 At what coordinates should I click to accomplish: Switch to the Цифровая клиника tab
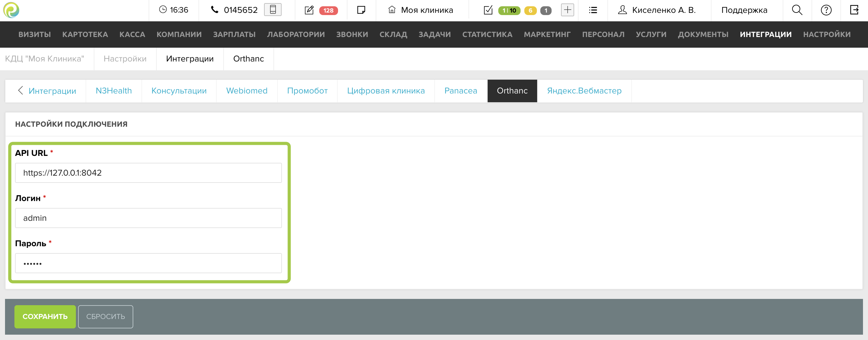click(x=386, y=91)
